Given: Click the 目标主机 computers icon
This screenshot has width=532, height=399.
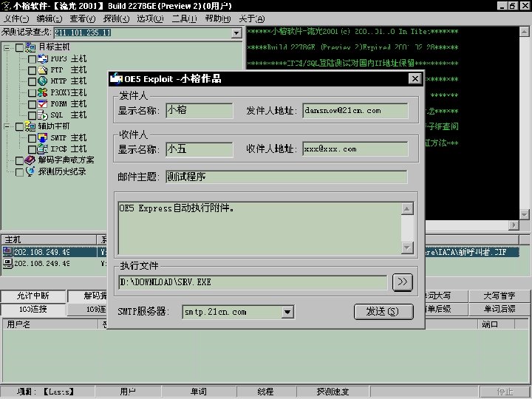Looking at the screenshot, I should pyautogui.click(x=30, y=47).
